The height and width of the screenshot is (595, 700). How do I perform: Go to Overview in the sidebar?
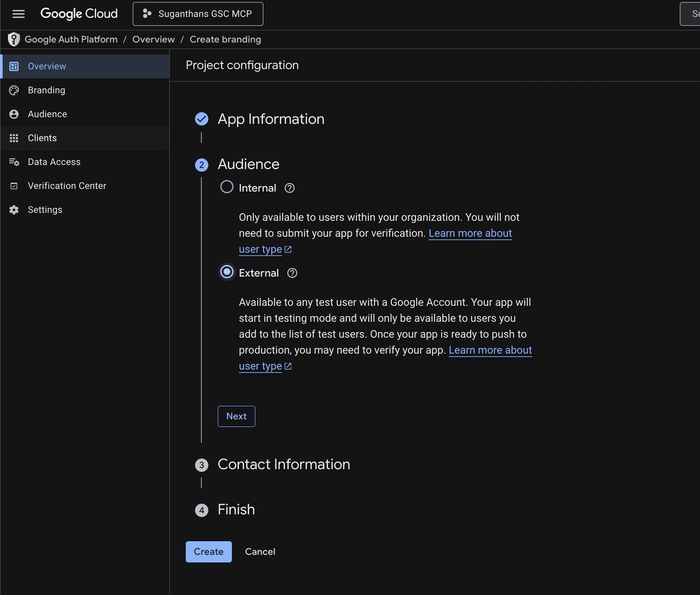pyautogui.click(x=47, y=66)
